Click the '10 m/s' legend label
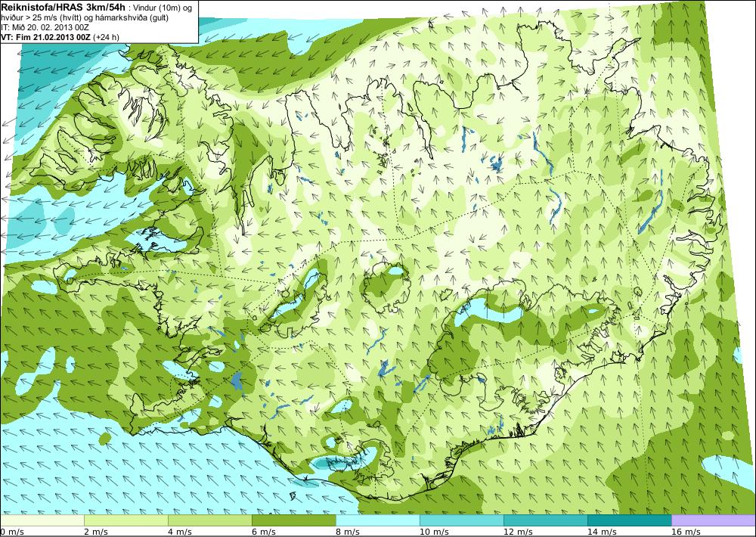Screen dimensions: 756x537 [435, 532]
